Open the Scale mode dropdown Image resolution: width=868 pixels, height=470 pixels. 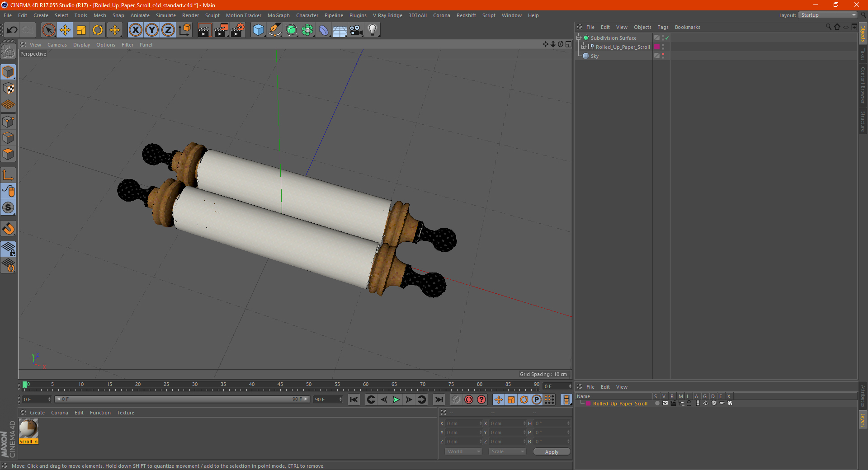507,451
